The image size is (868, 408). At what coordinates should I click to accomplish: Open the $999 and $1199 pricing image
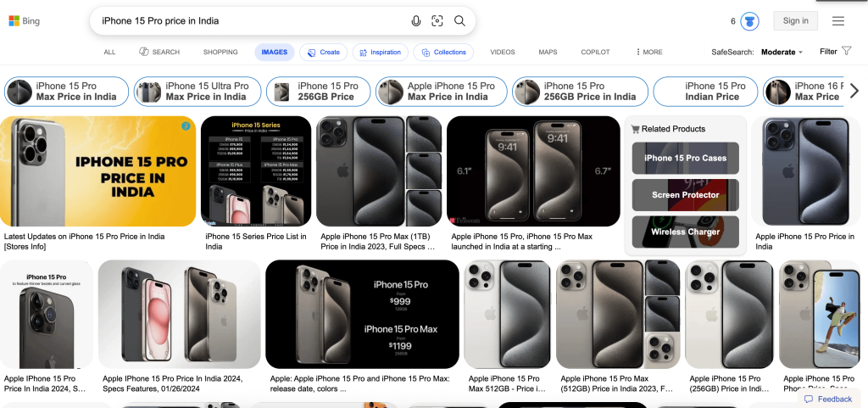tap(362, 315)
